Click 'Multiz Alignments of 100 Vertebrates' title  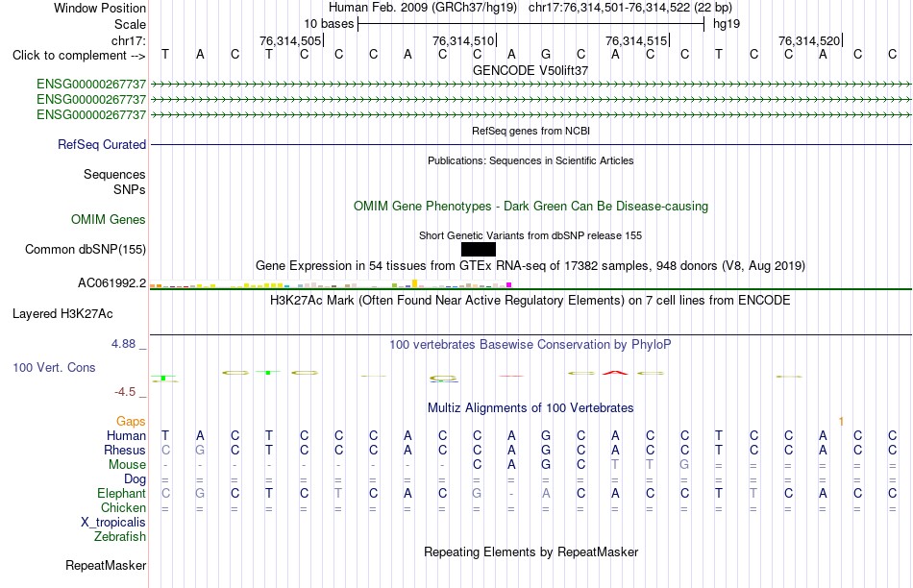pos(531,408)
